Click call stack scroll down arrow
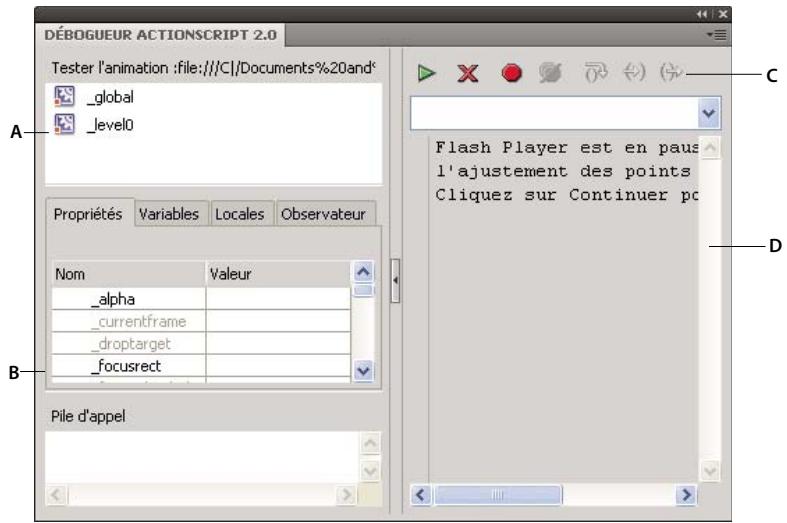The width and height of the screenshot is (787, 523). [x=370, y=471]
